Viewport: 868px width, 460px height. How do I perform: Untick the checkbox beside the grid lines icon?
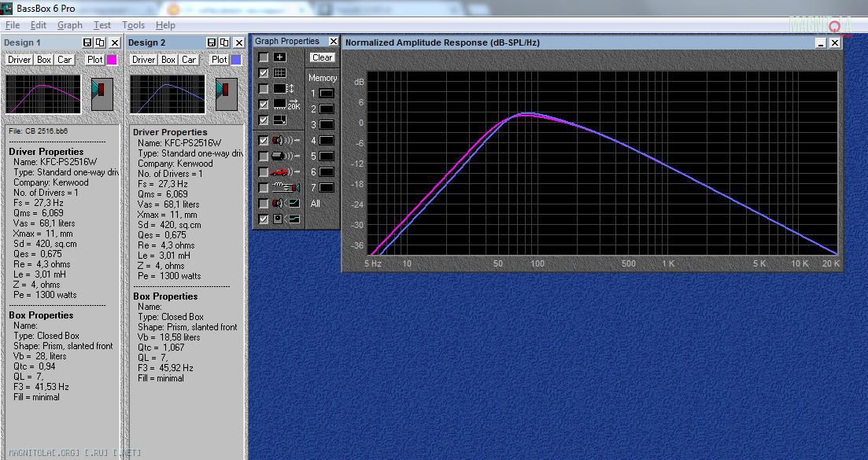[x=264, y=73]
